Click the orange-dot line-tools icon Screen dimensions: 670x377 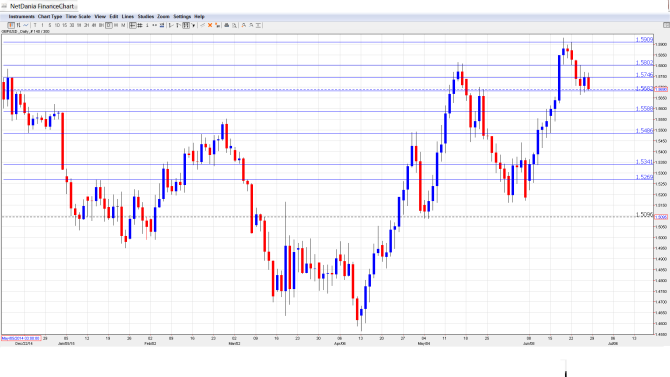[217, 26]
